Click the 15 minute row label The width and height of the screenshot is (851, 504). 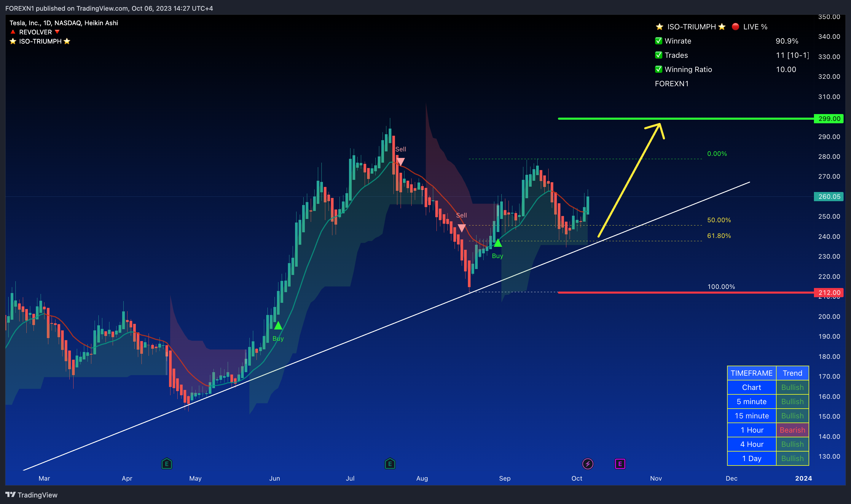[751, 416]
